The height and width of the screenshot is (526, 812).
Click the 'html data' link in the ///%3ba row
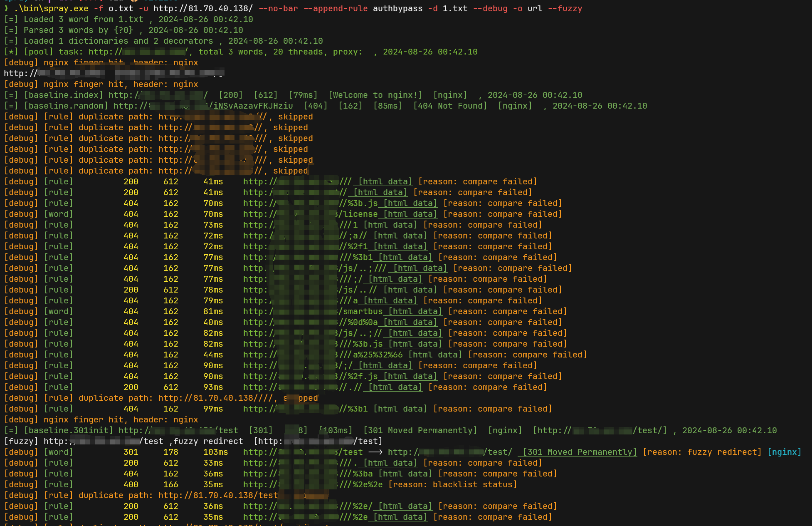click(x=405, y=474)
